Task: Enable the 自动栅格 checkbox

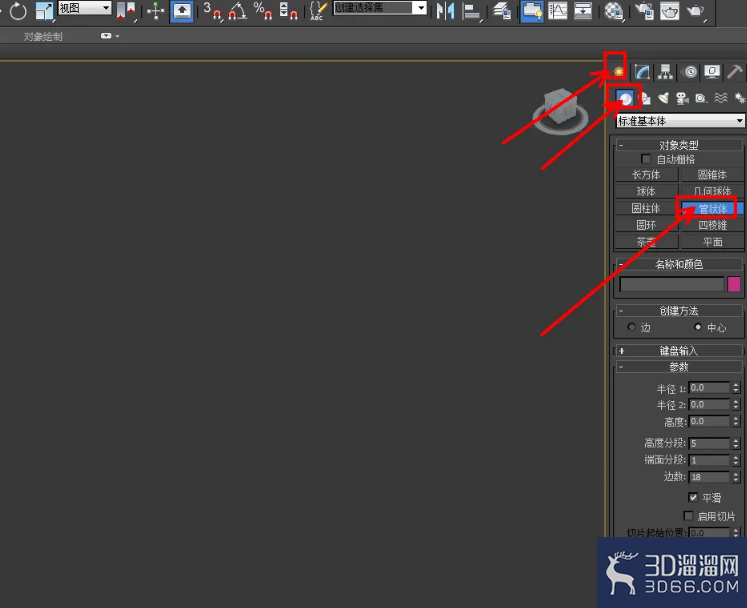Action: coord(646,159)
